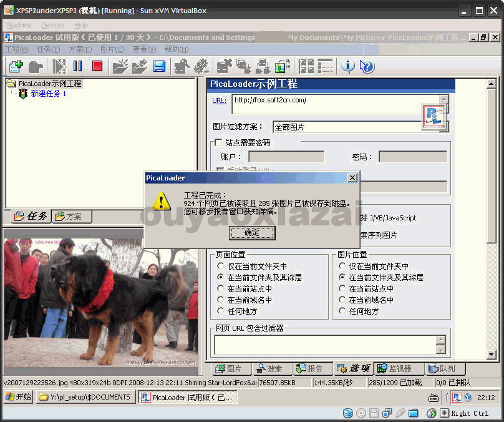
Task: Open VirtualBox Machine menu
Action: tap(19, 25)
